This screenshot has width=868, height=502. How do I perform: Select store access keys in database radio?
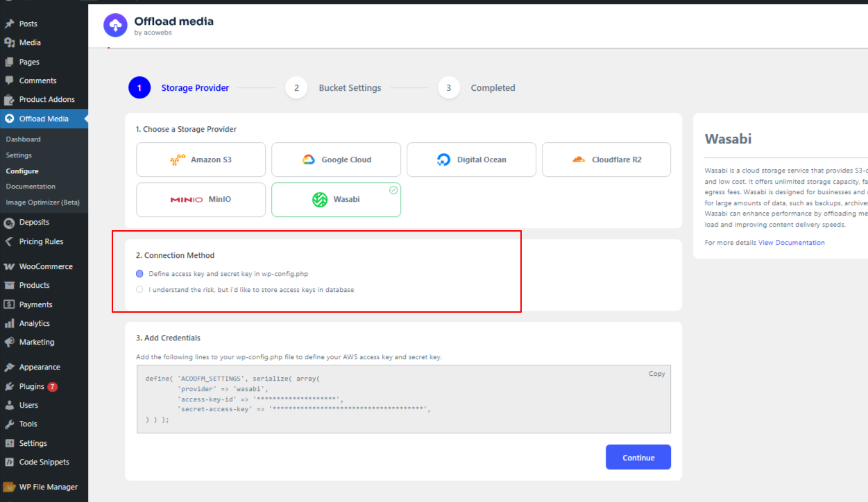click(140, 290)
